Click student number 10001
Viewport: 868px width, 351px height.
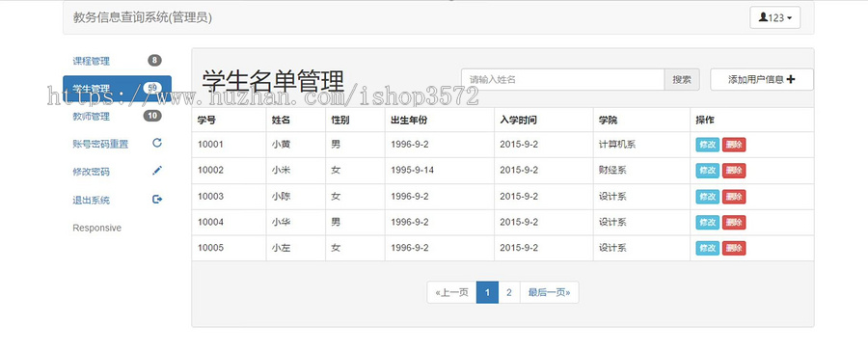(210, 145)
